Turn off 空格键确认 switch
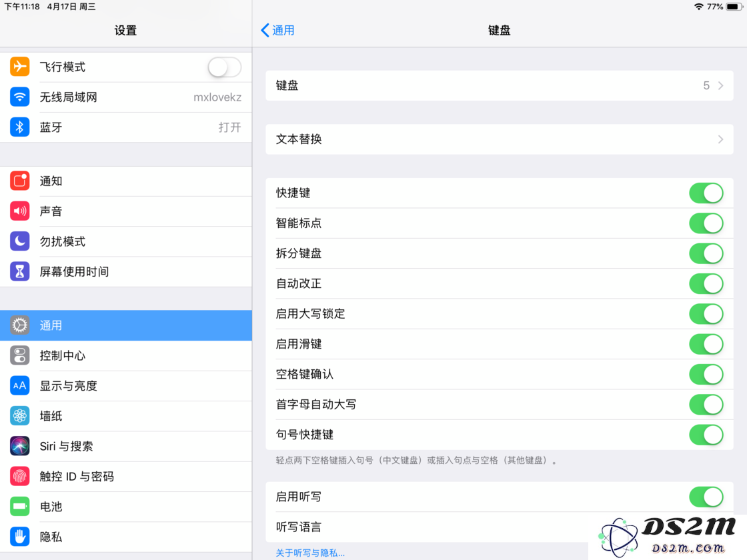Screen dimensions: 747x560 (x=706, y=374)
